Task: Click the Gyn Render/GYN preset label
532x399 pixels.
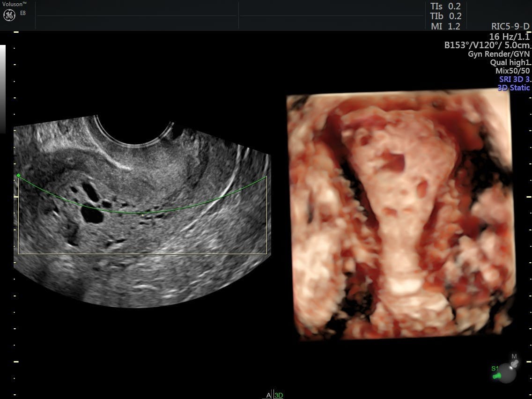Action: pyautogui.click(x=498, y=54)
